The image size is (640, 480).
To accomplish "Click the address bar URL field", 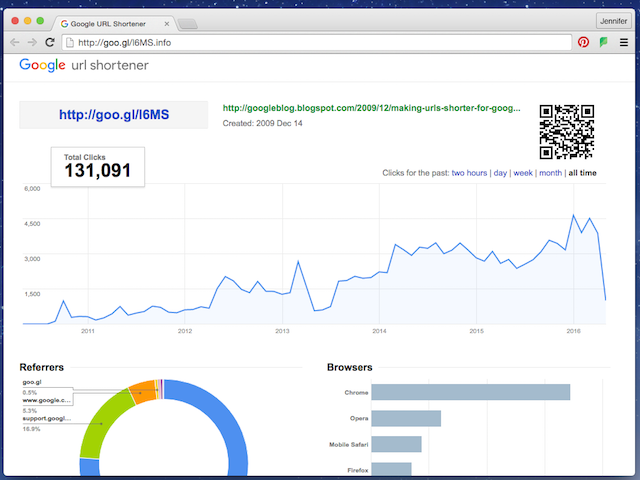I will (x=316, y=42).
